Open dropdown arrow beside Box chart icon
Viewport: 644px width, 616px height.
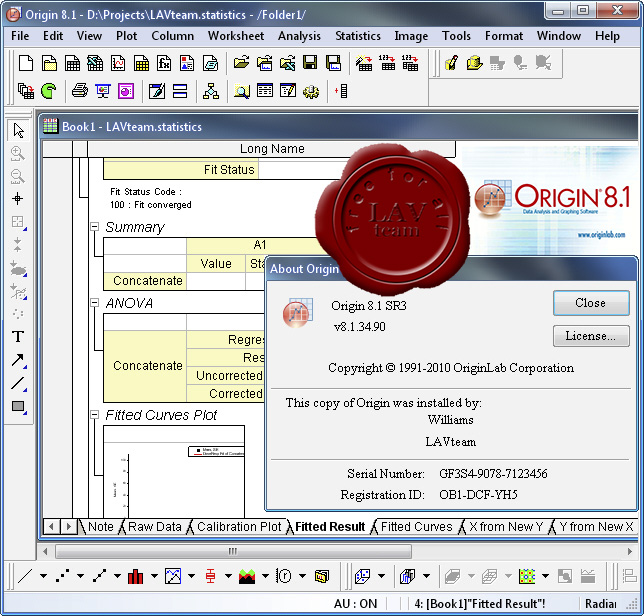pyautogui.click(x=228, y=576)
